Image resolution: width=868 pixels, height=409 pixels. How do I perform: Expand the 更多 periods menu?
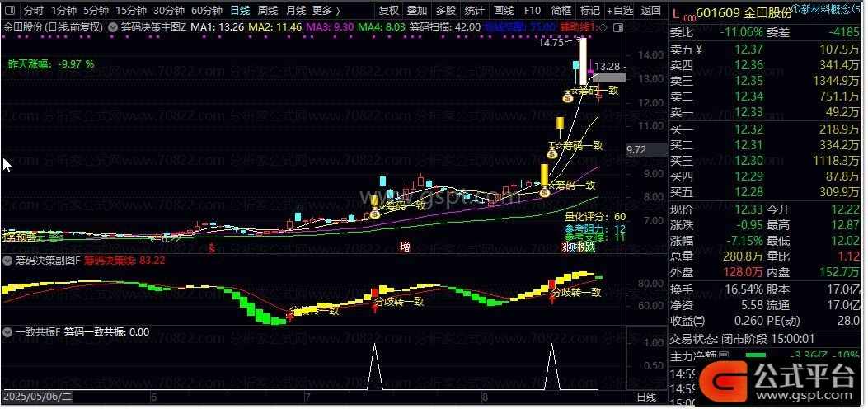point(326,10)
